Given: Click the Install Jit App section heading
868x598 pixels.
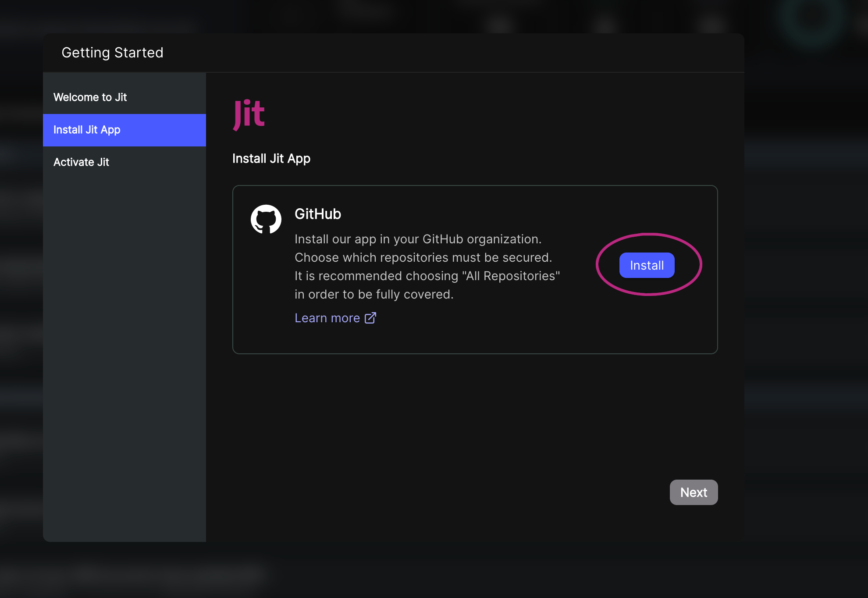Looking at the screenshot, I should 271,158.
